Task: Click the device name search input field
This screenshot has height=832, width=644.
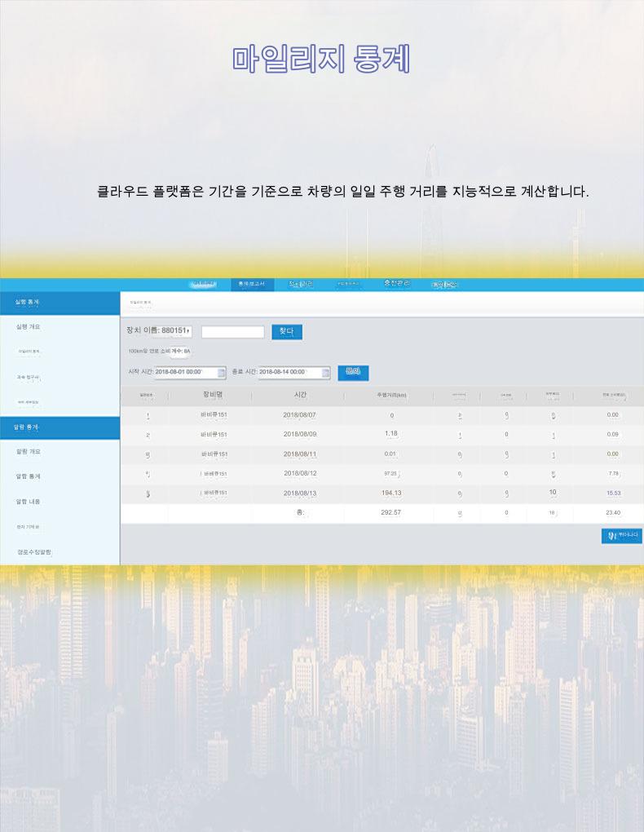Action: tap(232, 332)
